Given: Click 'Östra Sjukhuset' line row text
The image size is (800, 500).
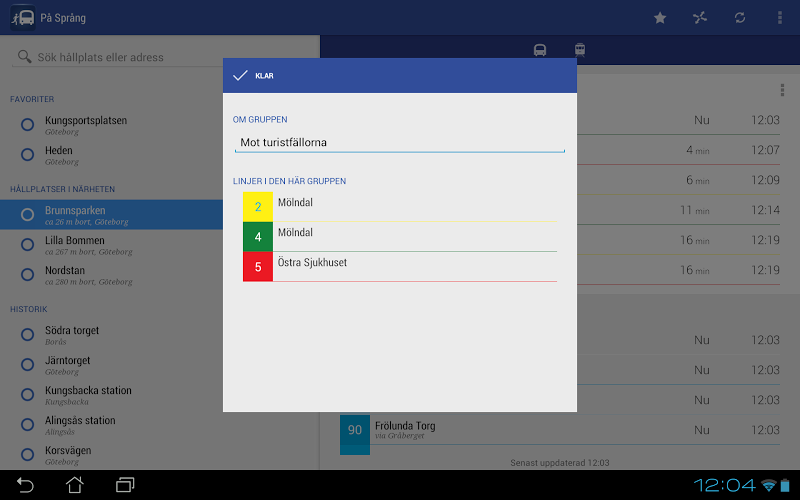Looking at the screenshot, I should point(312,262).
